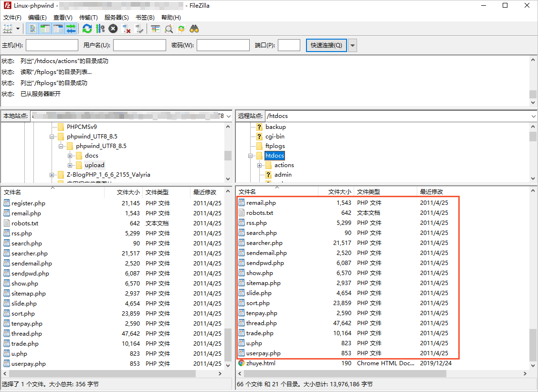The height and width of the screenshot is (392, 538).
Task: Toggle transfer queue display
Action: (71, 29)
